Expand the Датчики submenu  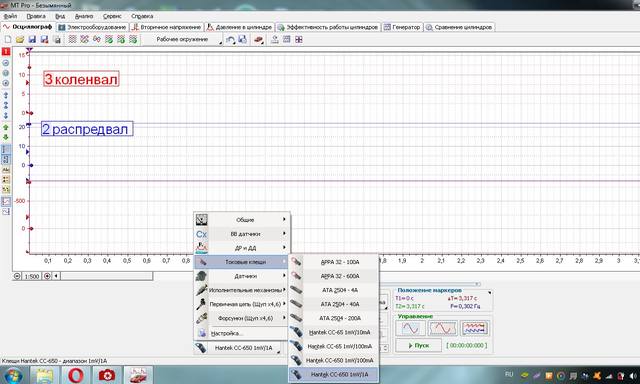click(242, 276)
